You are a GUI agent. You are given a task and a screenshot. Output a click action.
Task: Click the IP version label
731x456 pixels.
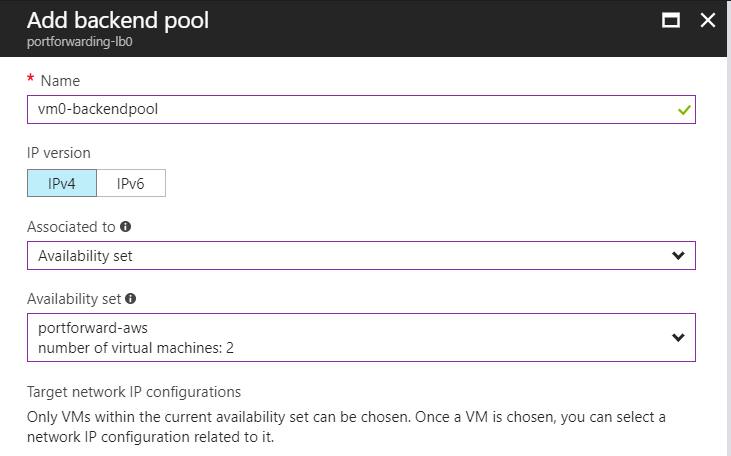(x=59, y=153)
